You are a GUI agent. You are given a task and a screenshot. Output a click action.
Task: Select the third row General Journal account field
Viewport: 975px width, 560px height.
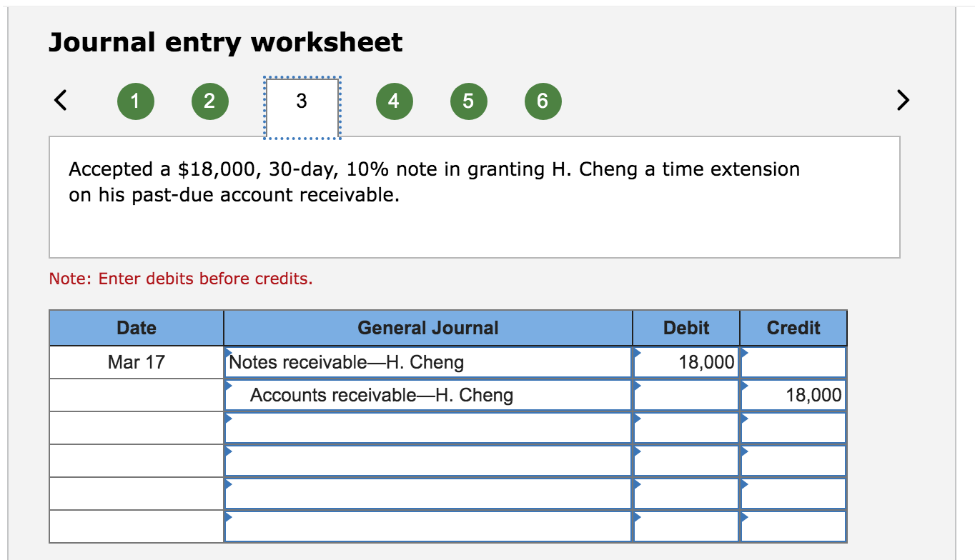click(x=428, y=428)
